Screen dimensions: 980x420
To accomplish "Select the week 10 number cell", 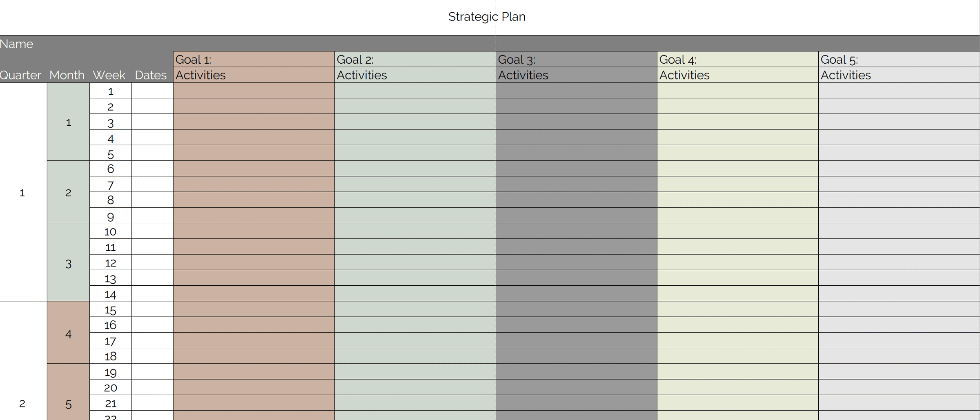I will pos(110,231).
